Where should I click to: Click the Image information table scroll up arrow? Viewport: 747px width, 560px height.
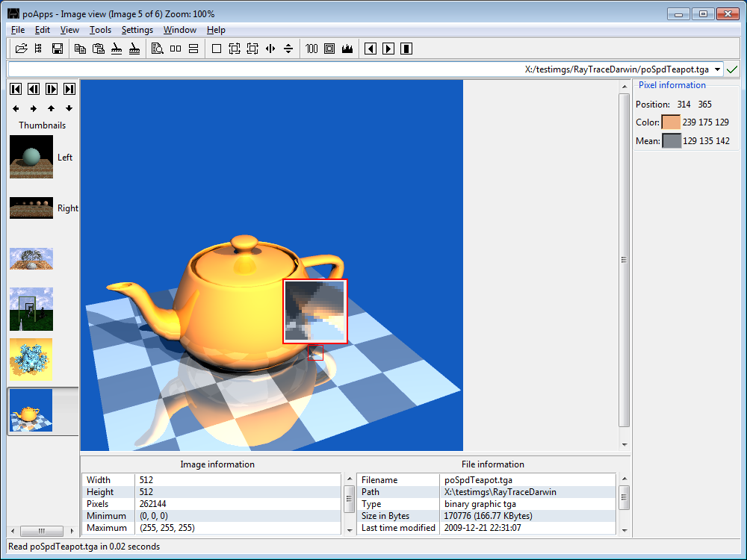click(349, 479)
